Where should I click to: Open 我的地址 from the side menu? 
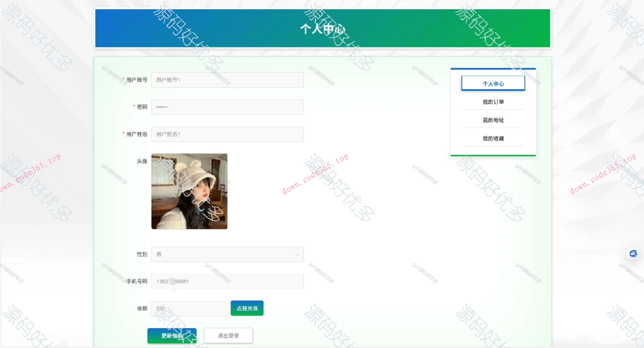[493, 120]
